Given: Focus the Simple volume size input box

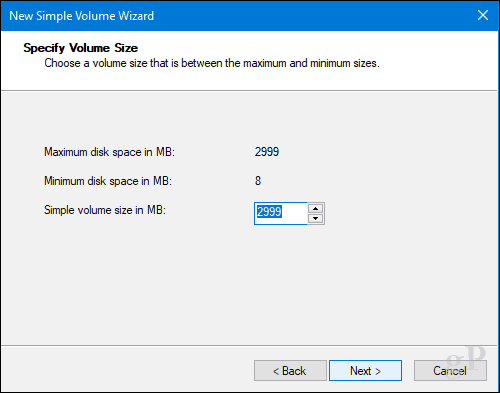Looking at the screenshot, I should pos(281,213).
